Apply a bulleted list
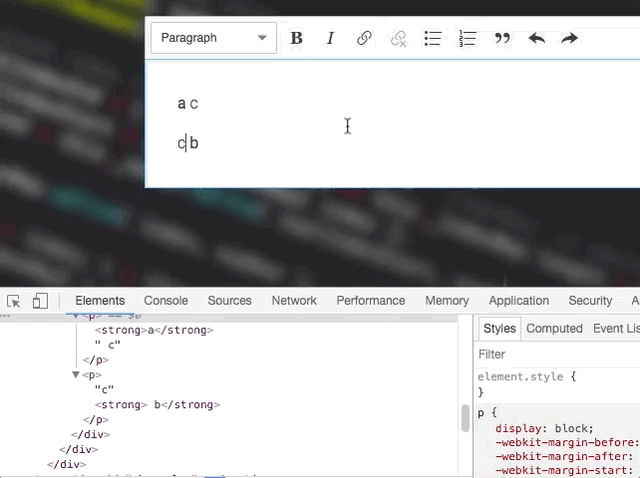640x478 pixels. (433, 38)
